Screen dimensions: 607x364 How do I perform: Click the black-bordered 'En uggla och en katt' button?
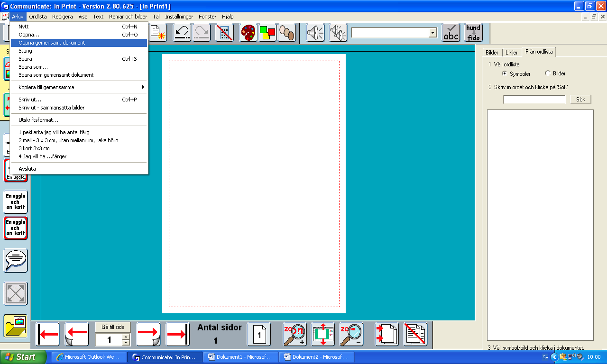[16, 202]
